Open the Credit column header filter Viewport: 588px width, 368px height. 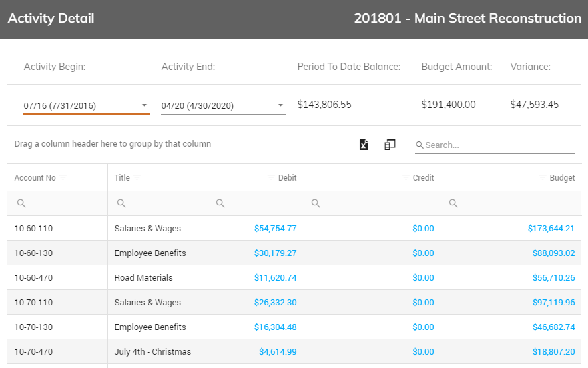point(406,177)
